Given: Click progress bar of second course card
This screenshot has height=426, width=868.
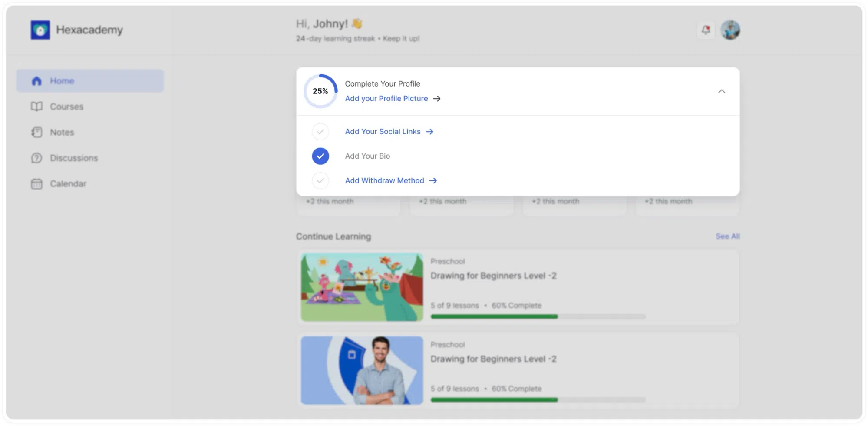Looking at the screenshot, I should [x=538, y=399].
